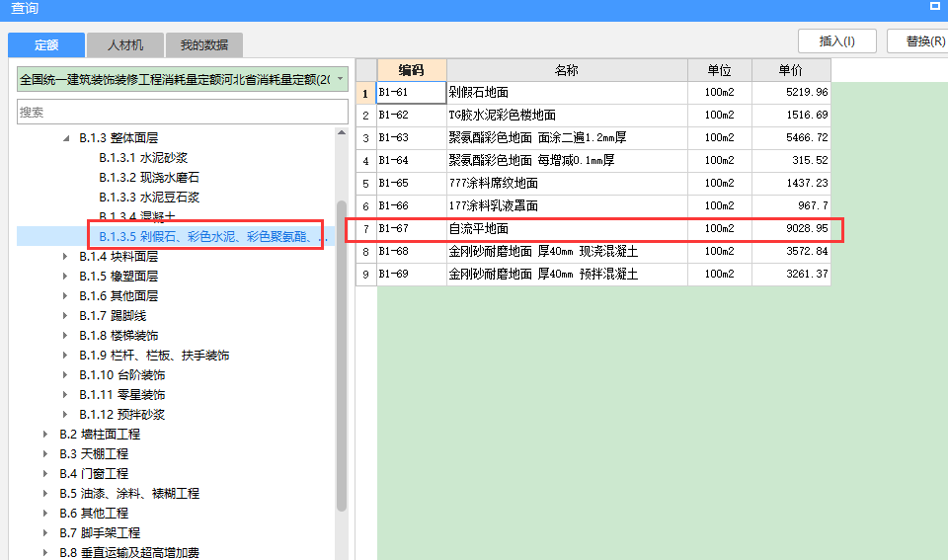Click the 插入(I) button
This screenshot has height=560, width=948.
coord(836,41)
